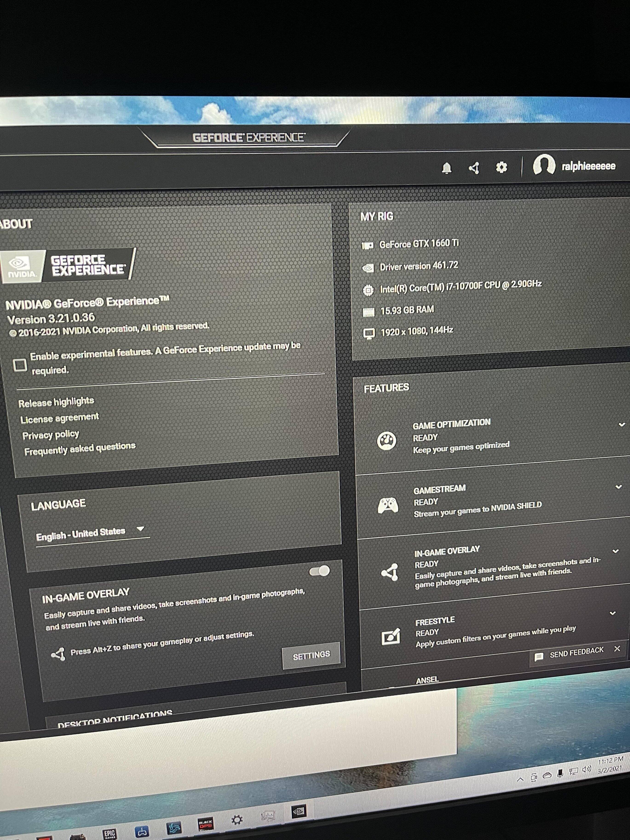Toggle the In-Game Overlay switch
The image size is (630, 840).
[319, 571]
